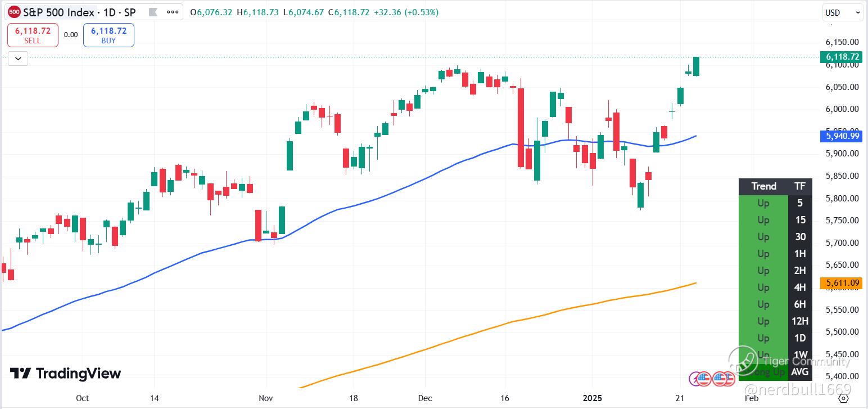Click the TradingView logo

point(66,374)
